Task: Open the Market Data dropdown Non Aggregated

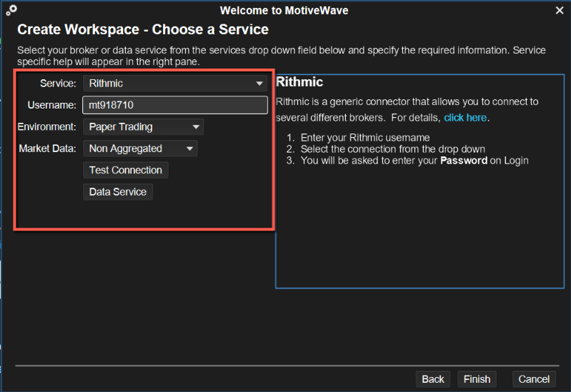Action: (x=140, y=149)
